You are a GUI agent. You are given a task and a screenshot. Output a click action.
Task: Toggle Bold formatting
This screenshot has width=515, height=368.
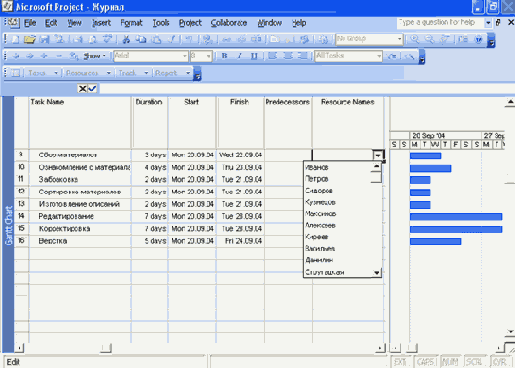pos(224,56)
